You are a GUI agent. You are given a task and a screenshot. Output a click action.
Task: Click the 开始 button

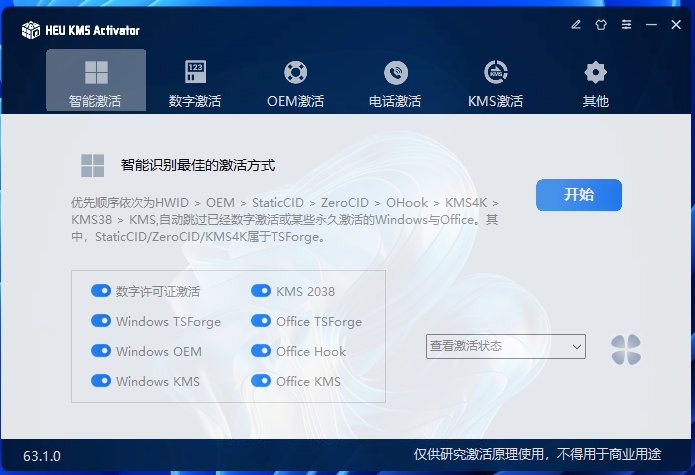pos(579,195)
